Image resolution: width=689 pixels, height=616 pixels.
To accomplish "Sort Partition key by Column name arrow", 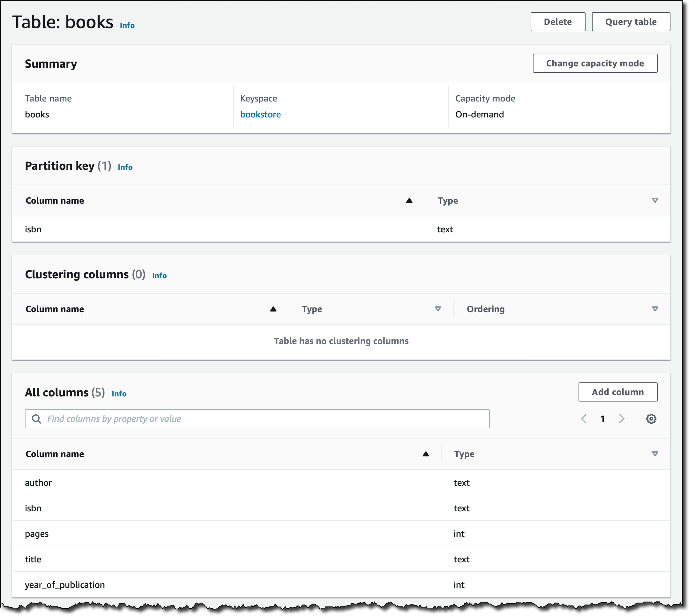I will tap(409, 200).
